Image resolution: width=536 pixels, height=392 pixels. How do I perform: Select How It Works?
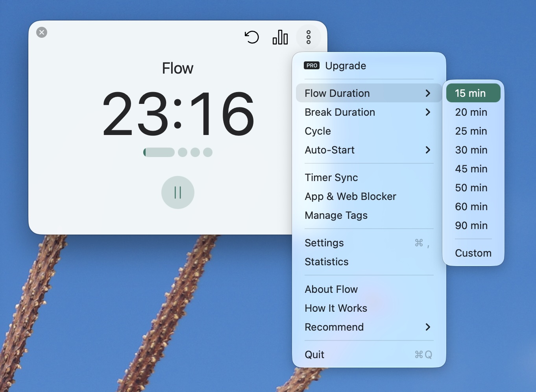[x=369, y=308]
